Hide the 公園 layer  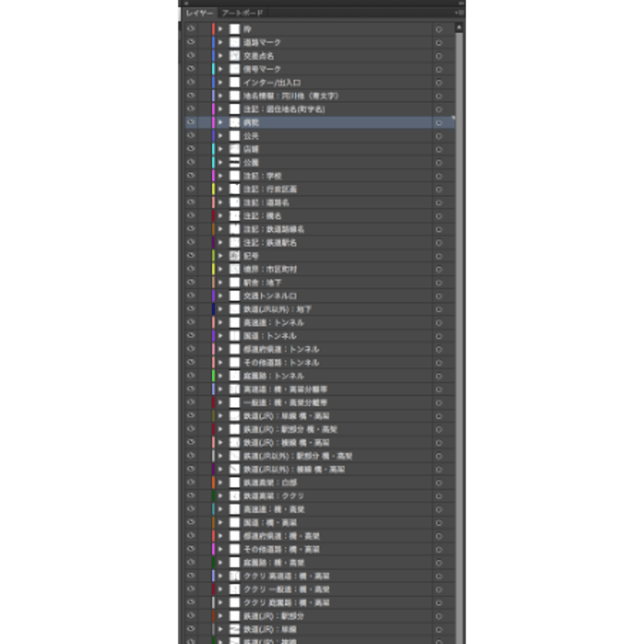tap(190, 162)
